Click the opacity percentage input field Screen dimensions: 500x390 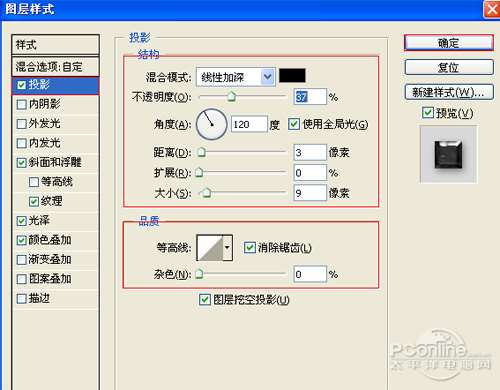310,97
